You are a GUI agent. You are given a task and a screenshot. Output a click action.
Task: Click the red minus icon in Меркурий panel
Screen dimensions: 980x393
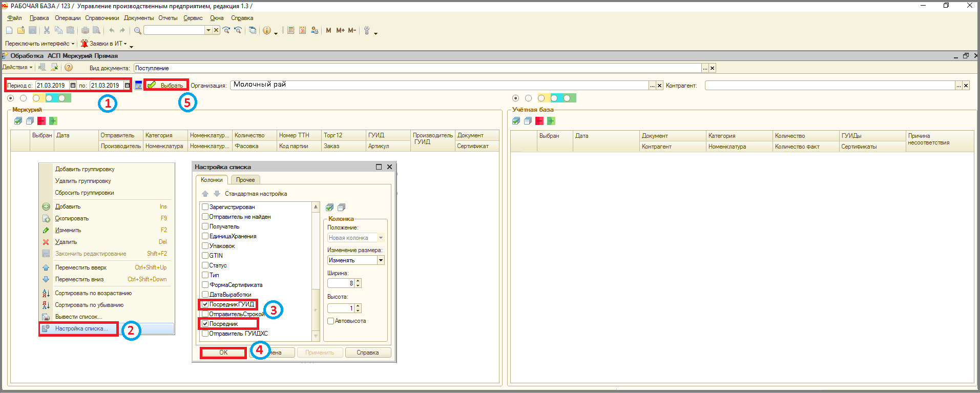pos(41,121)
